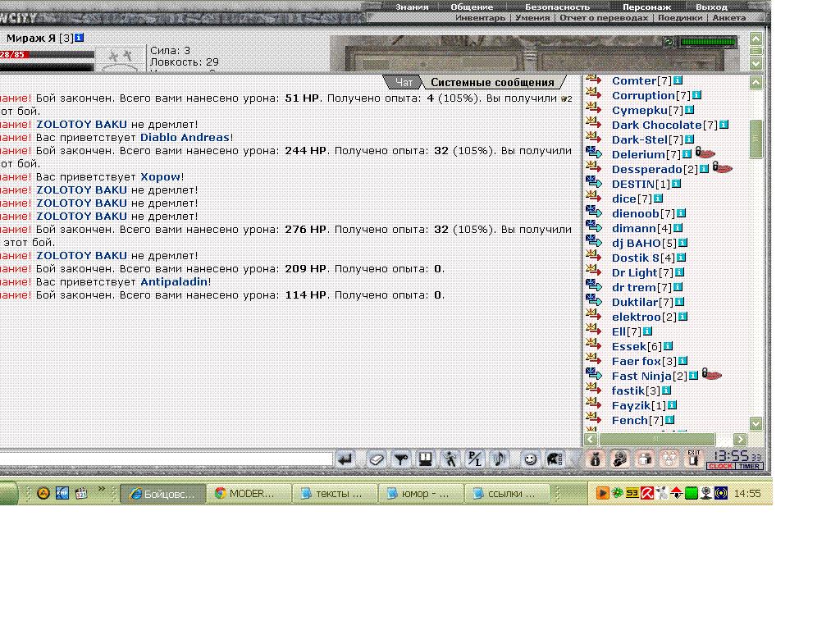
Task: Click the Выход menu item
Action: point(711,7)
